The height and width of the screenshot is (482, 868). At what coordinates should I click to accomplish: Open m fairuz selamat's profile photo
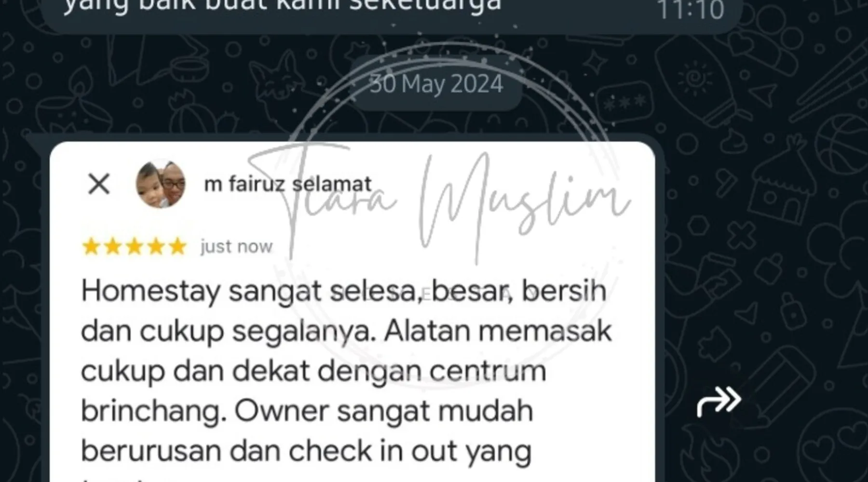point(161,184)
